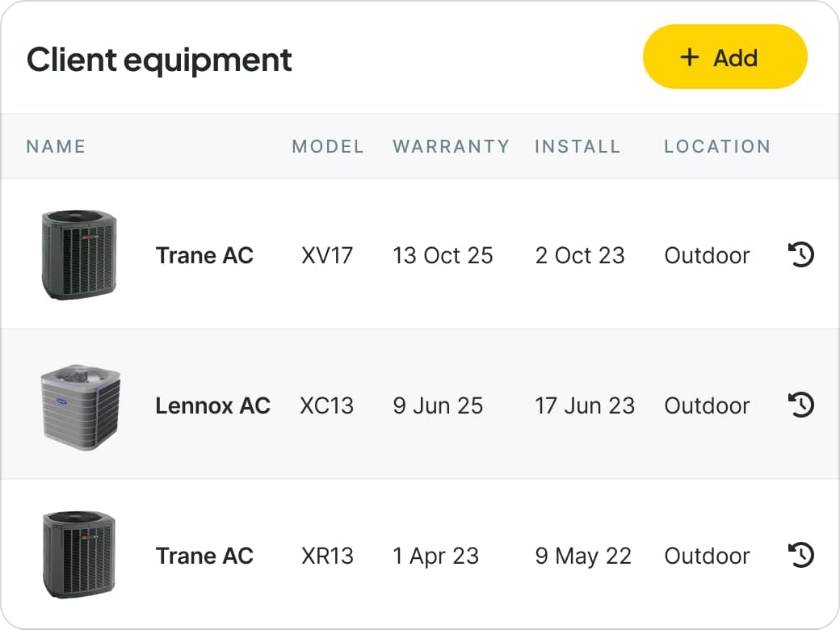840x630 pixels.
Task: Sort by the NAME column header
Action: [x=56, y=146]
